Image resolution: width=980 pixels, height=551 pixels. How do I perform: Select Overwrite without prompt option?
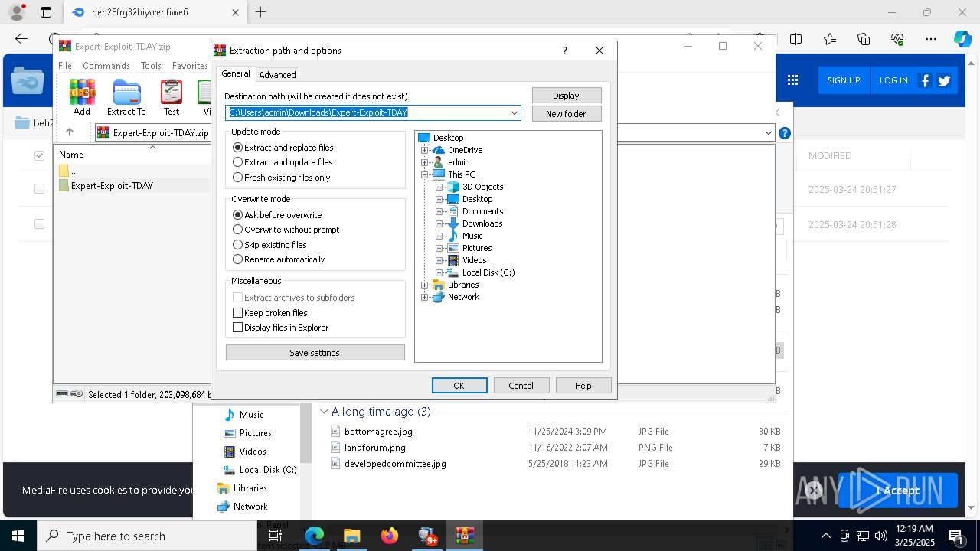click(x=286, y=230)
